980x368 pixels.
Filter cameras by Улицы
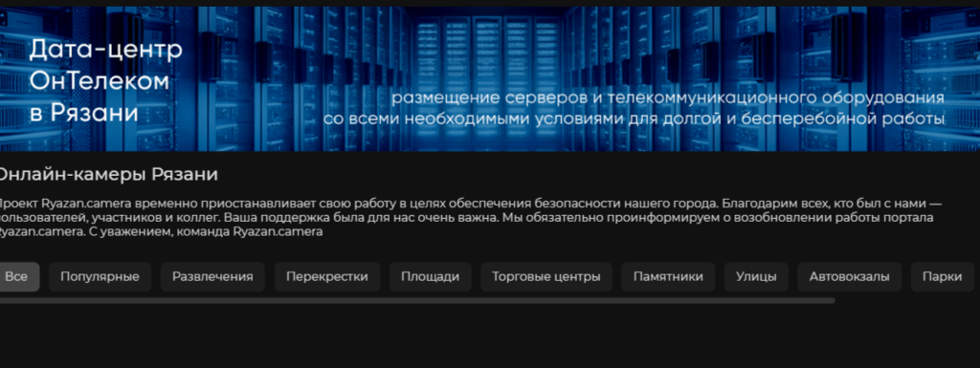756,277
